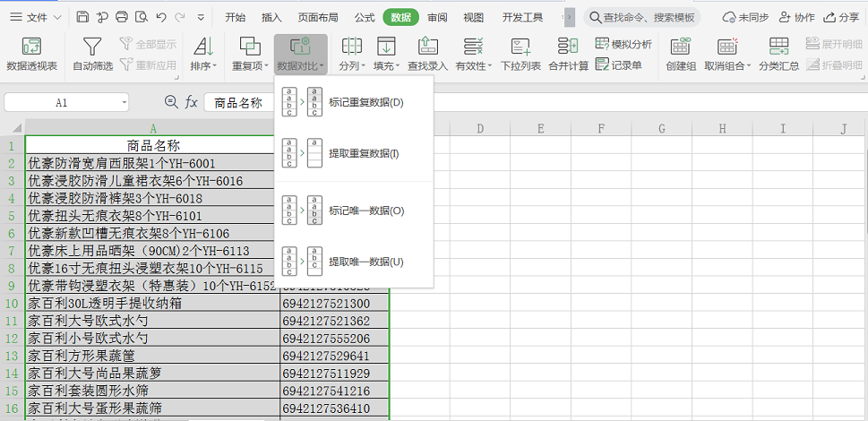Image resolution: width=868 pixels, height=421 pixels.
Task: Open the 取消组合 ungroup dropdown
Action: (x=727, y=55)
